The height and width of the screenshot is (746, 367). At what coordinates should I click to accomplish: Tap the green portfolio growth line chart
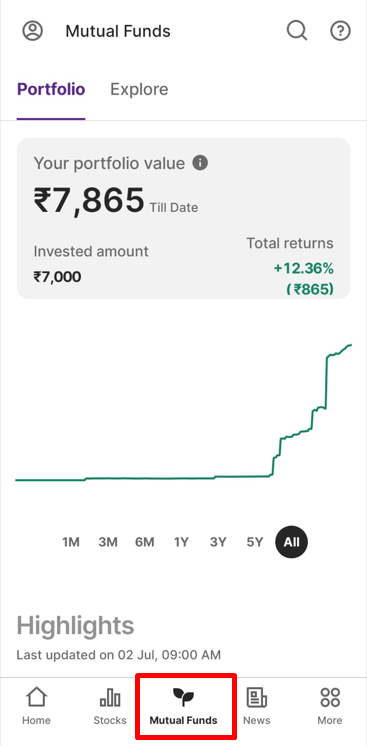click(184, 412)
